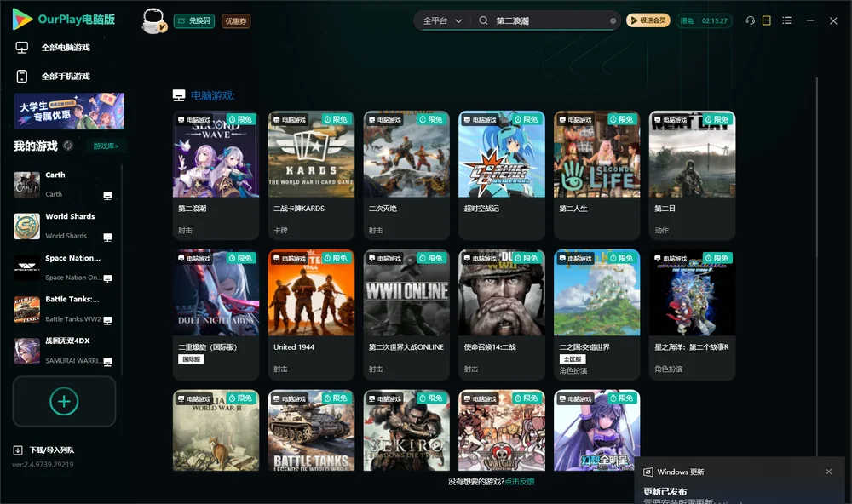Click the refresh icon beside 我的游戏

click(68, 146)
